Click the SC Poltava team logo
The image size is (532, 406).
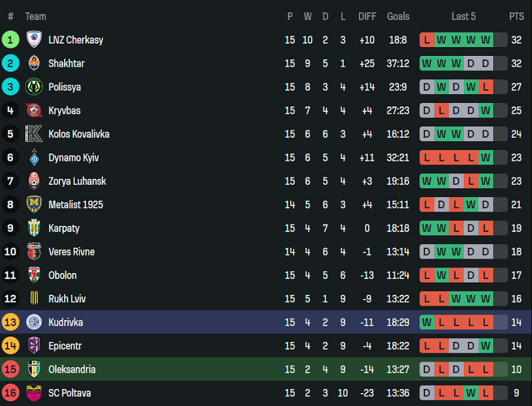tap(34, 393)
